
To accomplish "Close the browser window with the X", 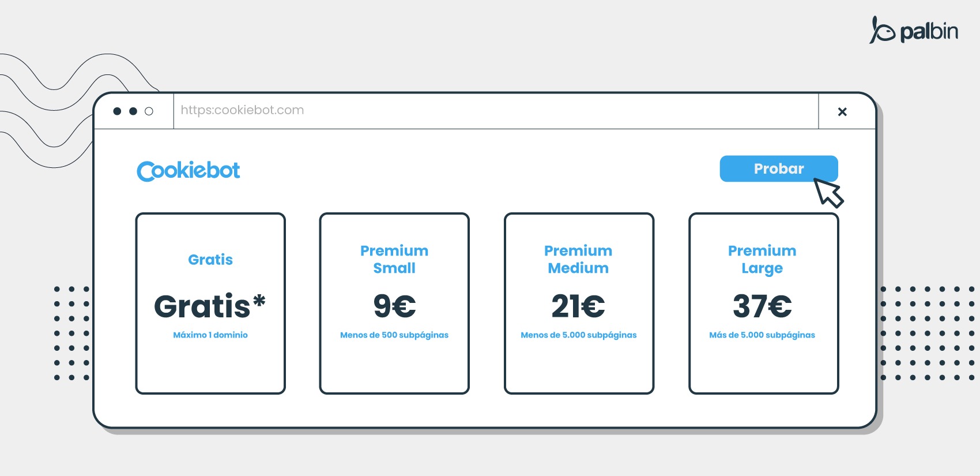I will point(842,112).
